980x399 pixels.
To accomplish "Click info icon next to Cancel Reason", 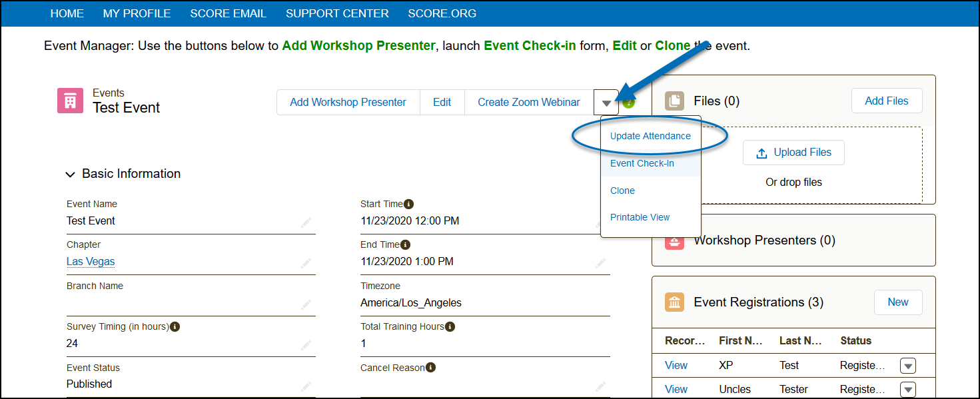I will tap(431, 368).
